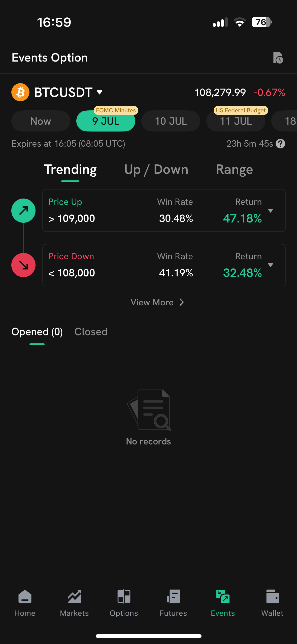Open the expiry countdown help icon

click(x=280, y=144)
